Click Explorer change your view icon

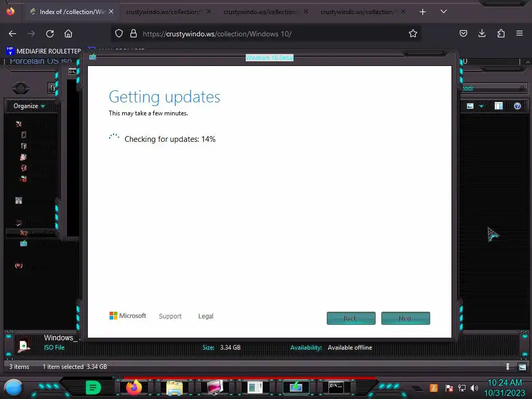pos(470,106)
